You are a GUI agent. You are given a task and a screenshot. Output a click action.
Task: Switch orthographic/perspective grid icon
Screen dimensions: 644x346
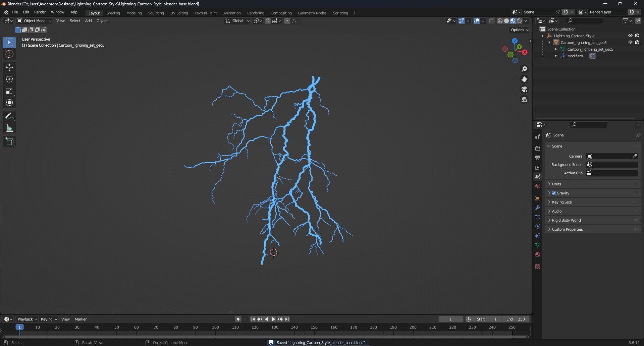click(524, 99)
